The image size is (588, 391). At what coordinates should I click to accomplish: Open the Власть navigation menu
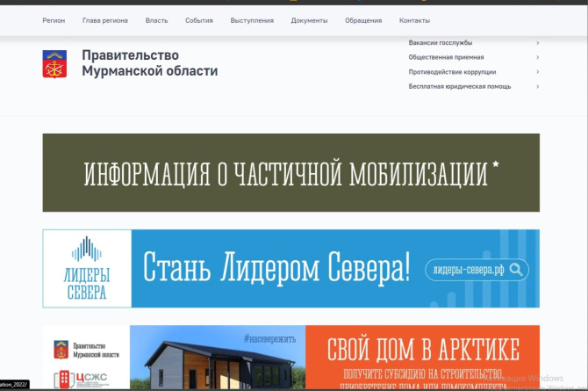(x=156, y=20)
